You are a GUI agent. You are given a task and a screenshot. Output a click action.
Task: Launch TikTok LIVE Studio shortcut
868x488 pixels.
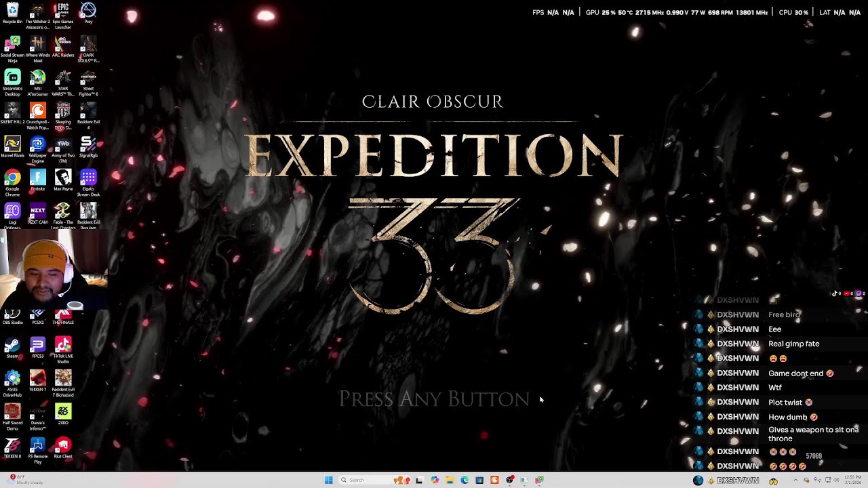[63, 351]
